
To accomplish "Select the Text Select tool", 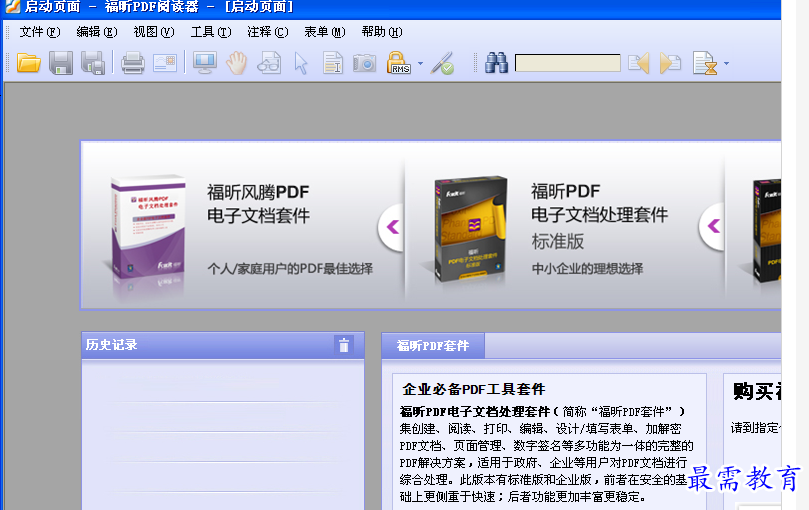I will (x=333, y=63).
